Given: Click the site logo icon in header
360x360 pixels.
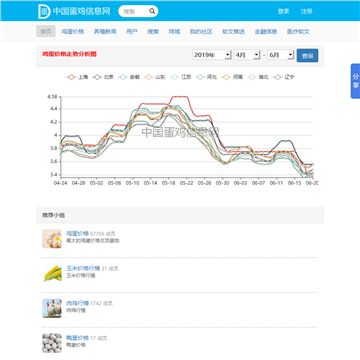Looking at the screenshot, I should pos(44,11).
